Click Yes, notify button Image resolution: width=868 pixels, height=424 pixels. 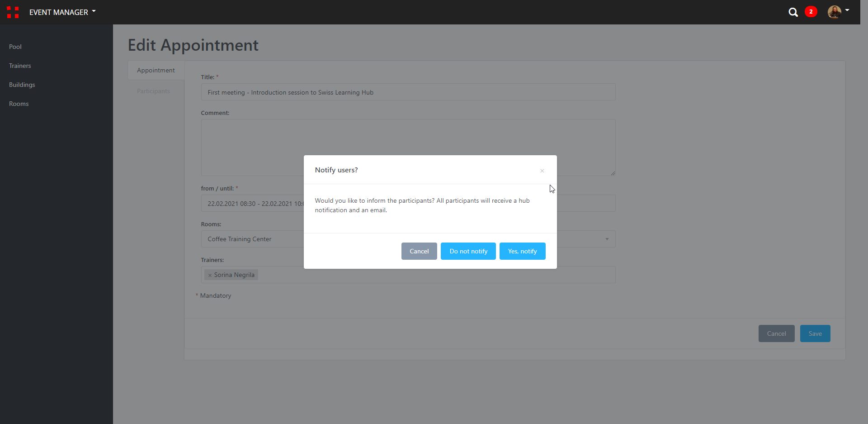point(522,251)
